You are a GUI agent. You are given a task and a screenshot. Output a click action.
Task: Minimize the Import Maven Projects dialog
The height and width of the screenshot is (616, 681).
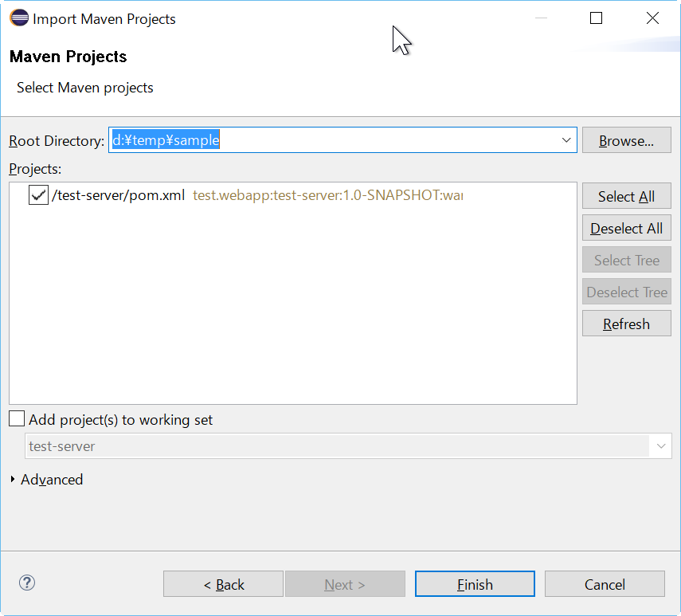pos(539,18)
